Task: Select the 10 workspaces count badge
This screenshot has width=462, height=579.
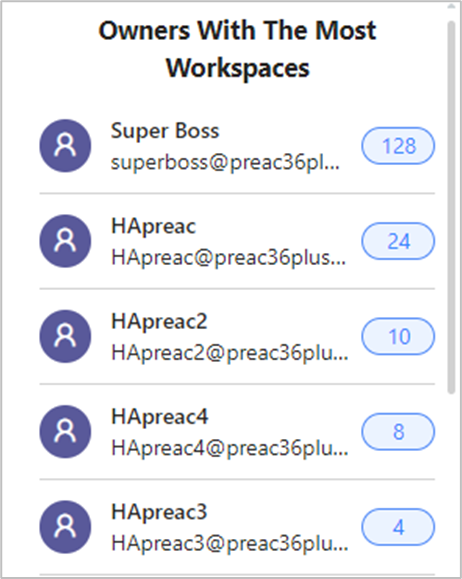Action: pyautogui.click(x=398, y=336)
